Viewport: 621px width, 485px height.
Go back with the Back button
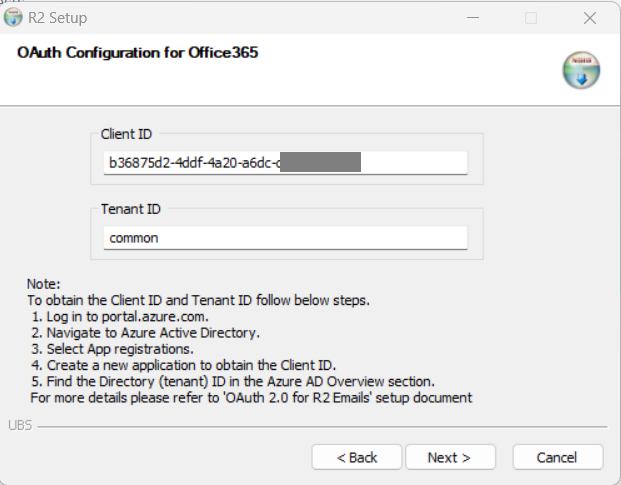(x=356, y=457)
